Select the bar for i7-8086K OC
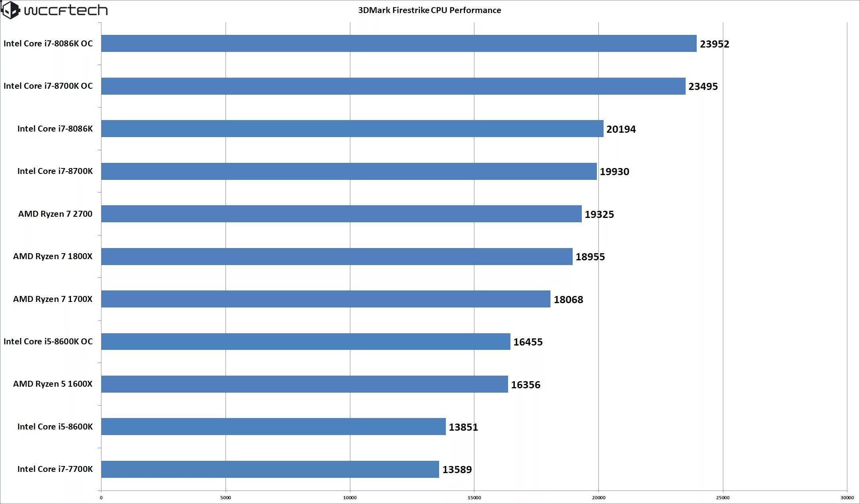The height and width of the screenshot is (504, 860). coord(399,43)
